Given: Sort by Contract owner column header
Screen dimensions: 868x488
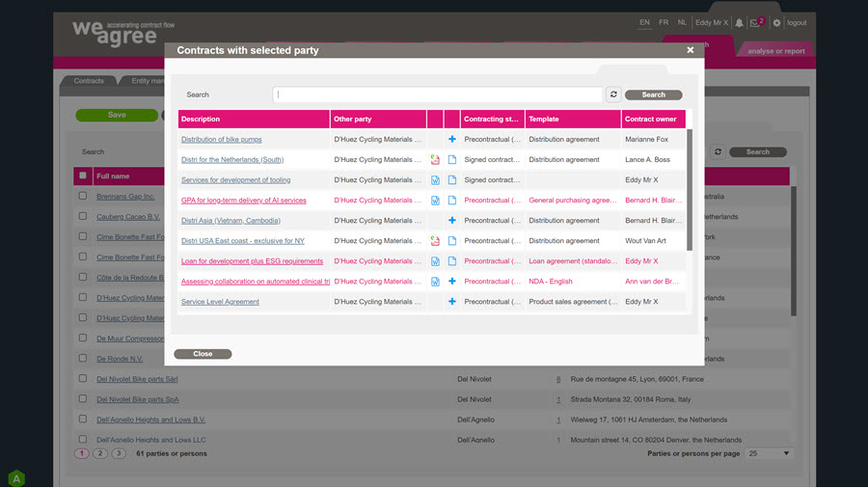Looking at the screenshot, I should pyautogui.click(x=653, y=119).
